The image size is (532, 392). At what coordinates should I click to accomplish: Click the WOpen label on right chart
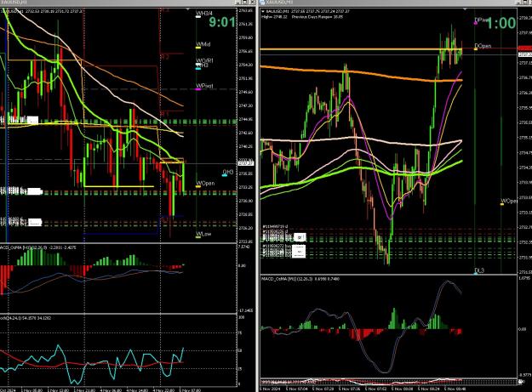(508, 201)
